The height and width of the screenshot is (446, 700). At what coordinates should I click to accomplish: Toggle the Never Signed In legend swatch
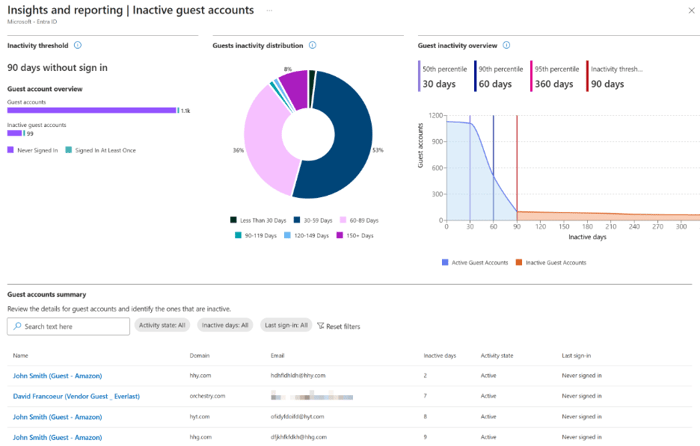click(x=10, y=150)
